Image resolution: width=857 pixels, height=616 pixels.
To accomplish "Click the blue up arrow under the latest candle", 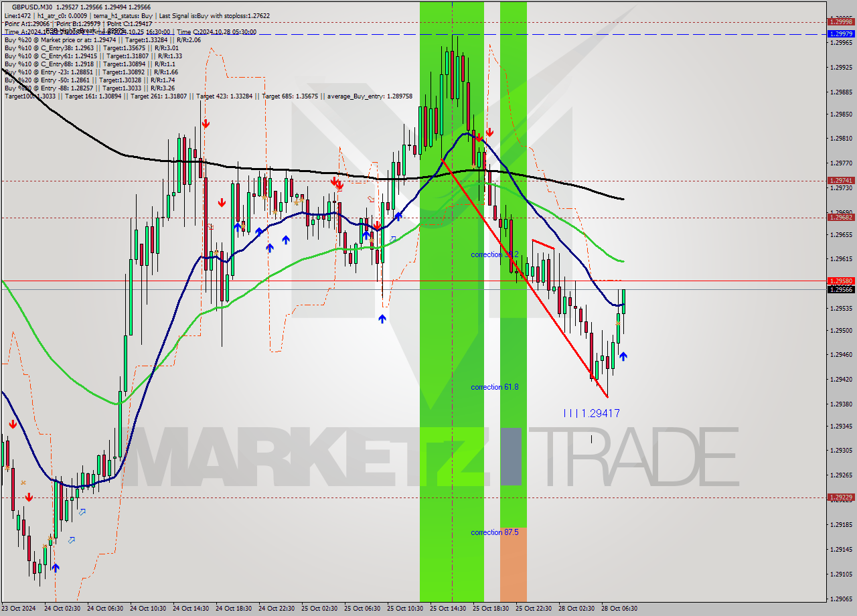I will (x=623, y=357).
